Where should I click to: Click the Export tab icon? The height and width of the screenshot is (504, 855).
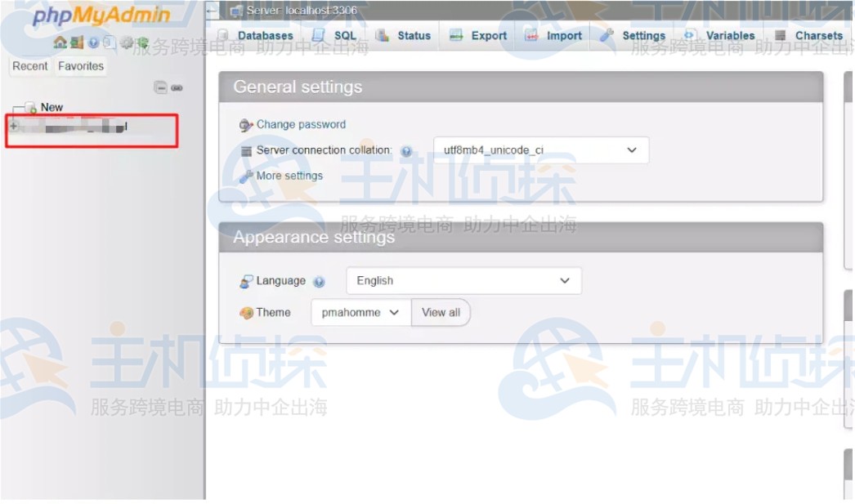[x=456, y=35]
